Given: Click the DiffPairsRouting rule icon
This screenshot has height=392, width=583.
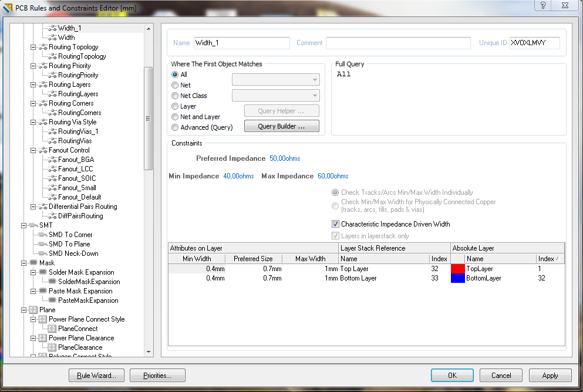Looking at the screenshot, I should 52,216.
